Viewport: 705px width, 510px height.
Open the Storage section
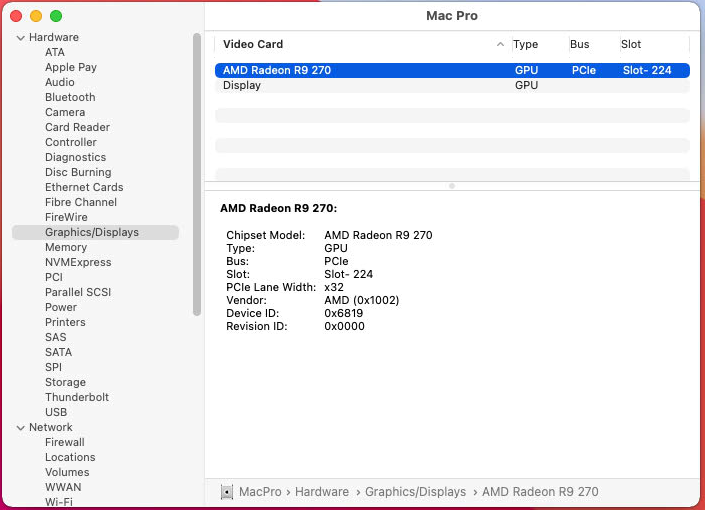[x=65, y=382]
